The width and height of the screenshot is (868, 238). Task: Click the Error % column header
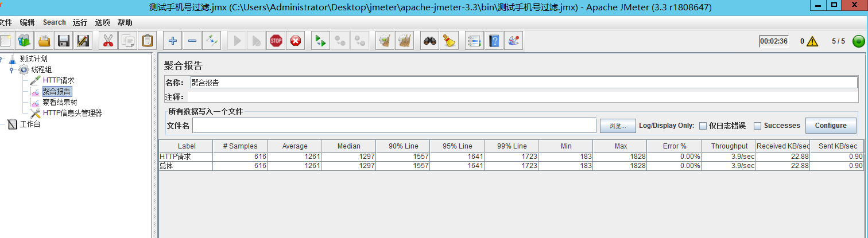(x=674, y=146)
